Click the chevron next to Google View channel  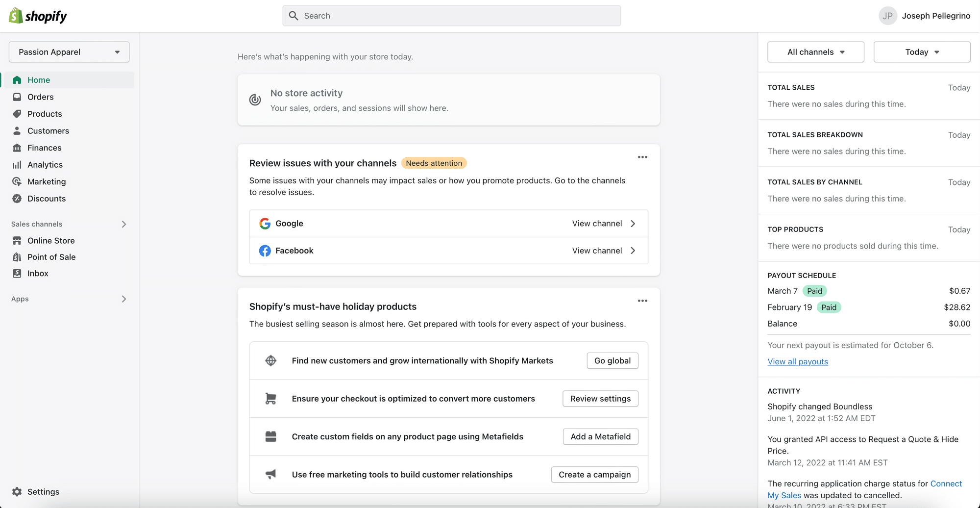[633, 224]
